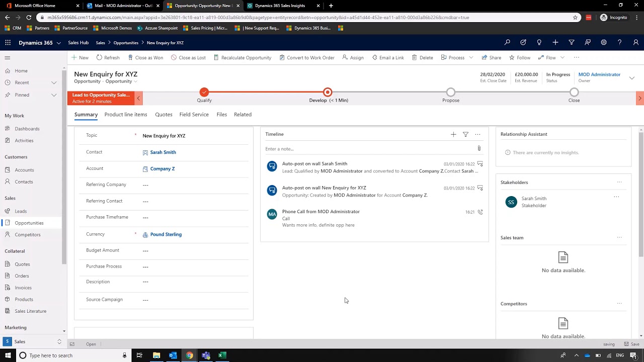Image resolution: width=644 pixels, height=362 pixels.
Task: Click Close as Lost button
Action: 188,57
